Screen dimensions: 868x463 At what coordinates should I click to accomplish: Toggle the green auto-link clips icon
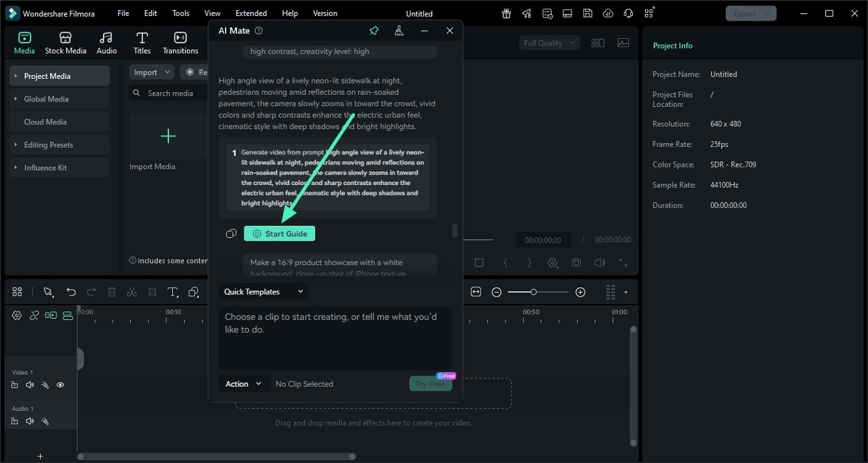click(51, 315)
